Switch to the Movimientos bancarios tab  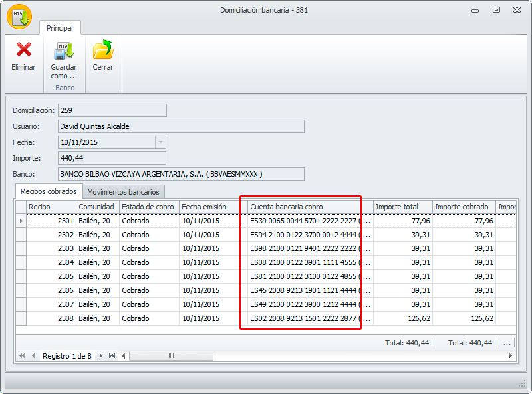point(123,191)
